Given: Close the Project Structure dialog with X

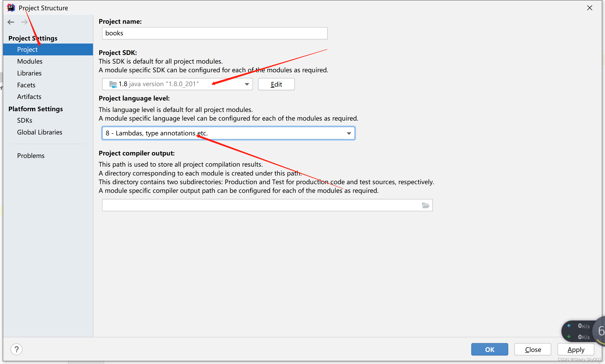Looking at the screenshot, I should 590,8.
